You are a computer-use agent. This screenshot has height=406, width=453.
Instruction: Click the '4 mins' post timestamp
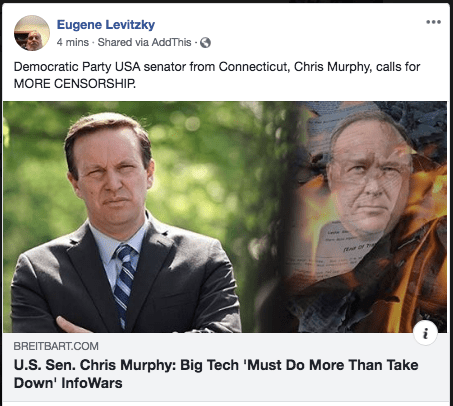coord(73,42)
